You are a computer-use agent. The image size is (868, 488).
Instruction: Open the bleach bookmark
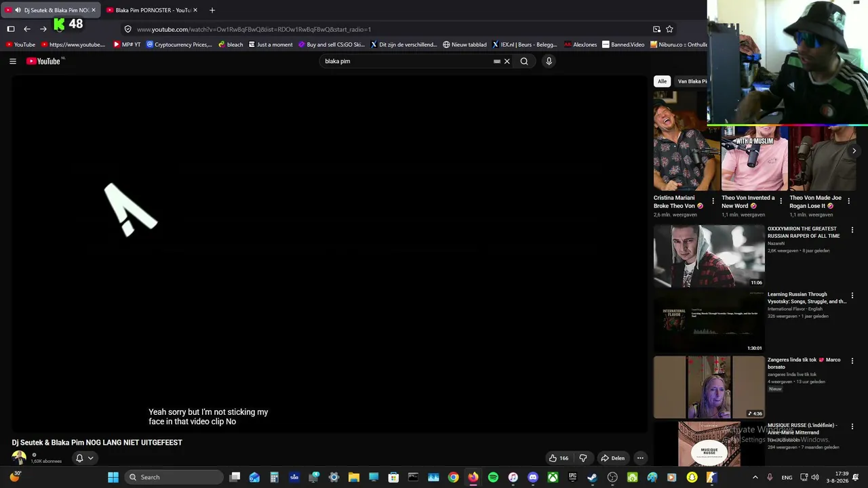pos(231,45)
